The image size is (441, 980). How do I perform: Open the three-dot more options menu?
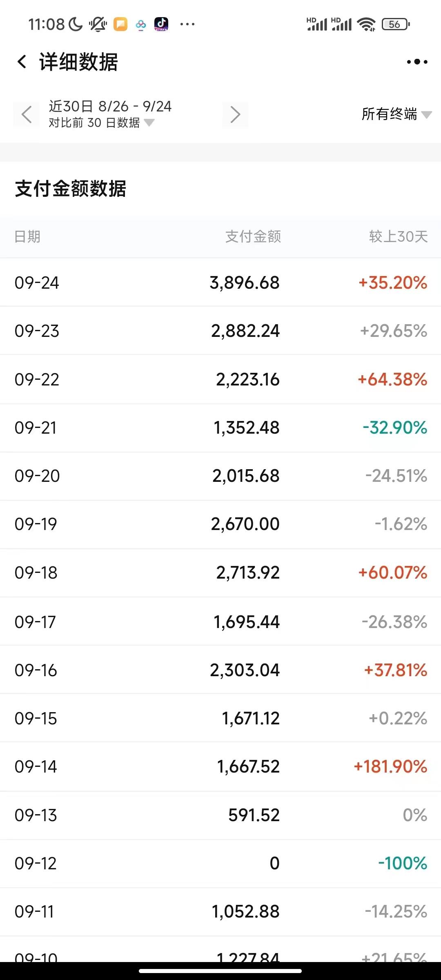(x=417, y=62)
